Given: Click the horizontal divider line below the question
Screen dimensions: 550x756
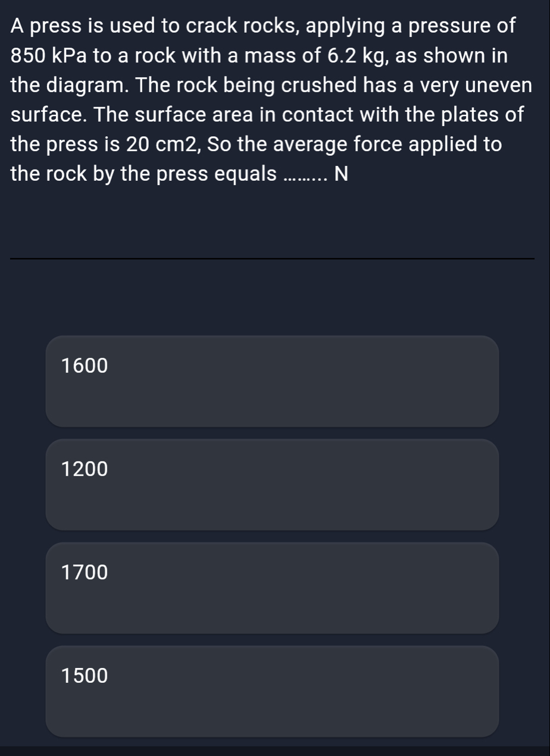Looking at the screenshot, I should coord(272,259).
